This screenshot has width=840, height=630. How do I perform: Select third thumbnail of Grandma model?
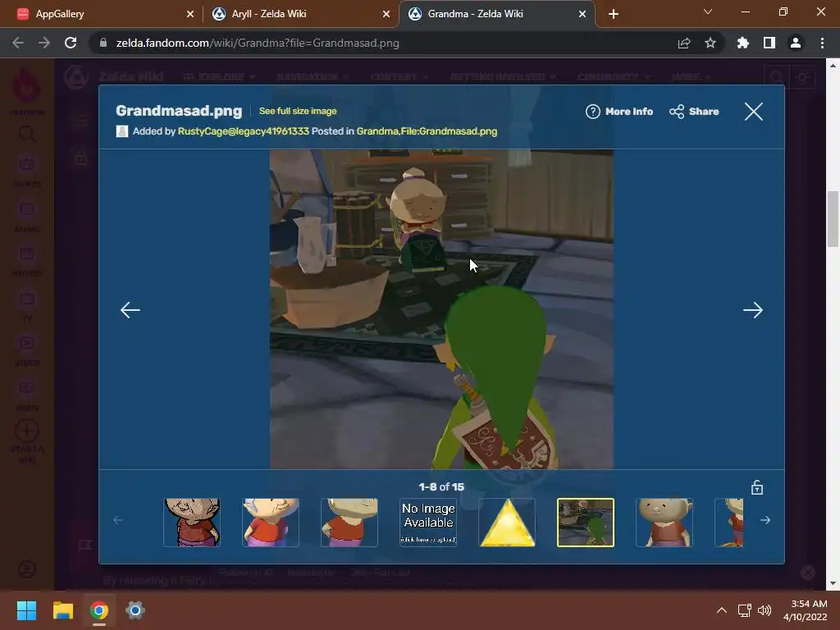349,523
